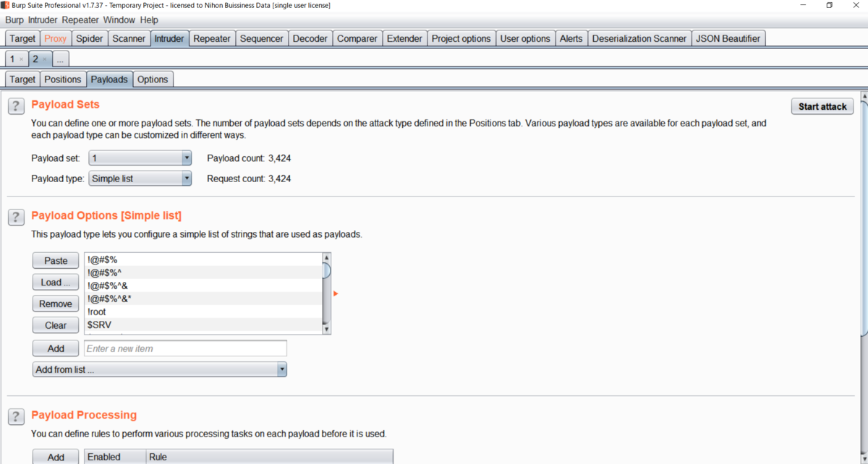Click the orange arrow beside payload list

(x=336, y=293)
